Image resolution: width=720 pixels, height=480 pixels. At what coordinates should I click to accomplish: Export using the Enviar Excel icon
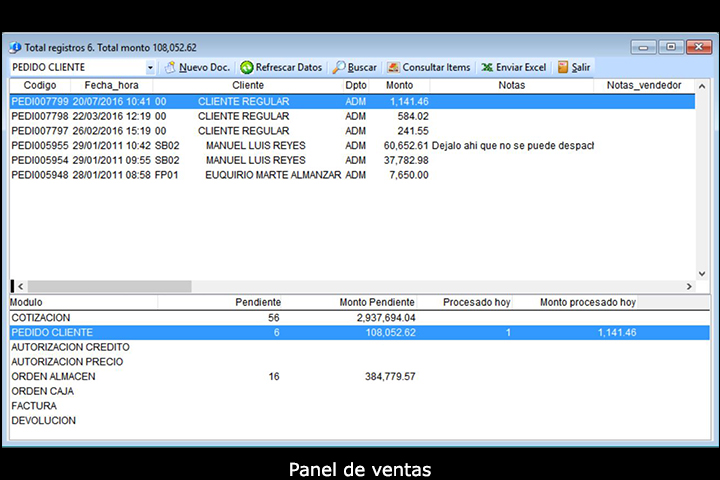(487, 67)
